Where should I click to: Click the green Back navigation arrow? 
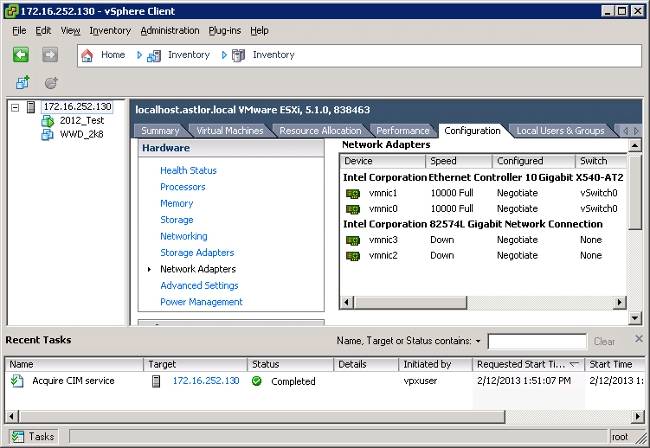pos(21,54)
